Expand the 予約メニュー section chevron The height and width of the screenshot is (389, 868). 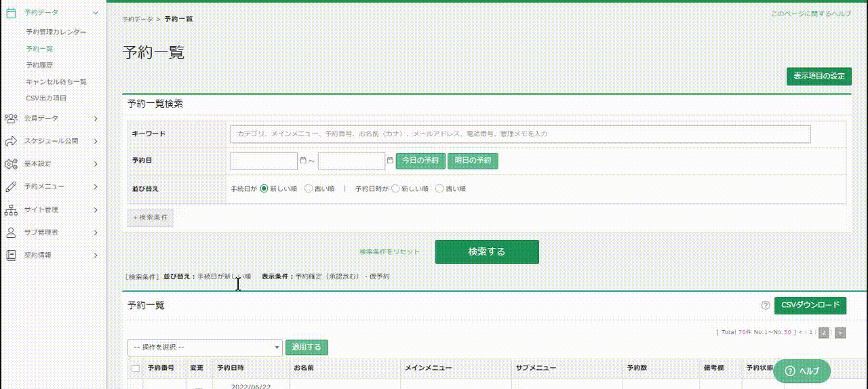[x=96, y=186]
